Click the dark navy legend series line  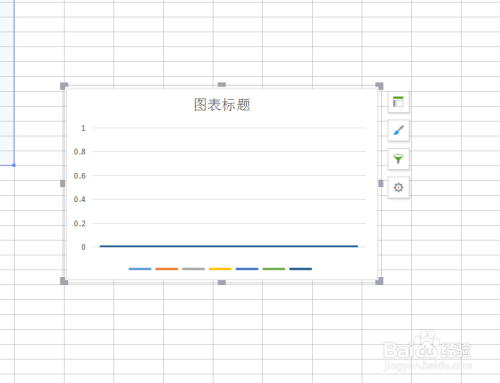[x=301, y=269]
